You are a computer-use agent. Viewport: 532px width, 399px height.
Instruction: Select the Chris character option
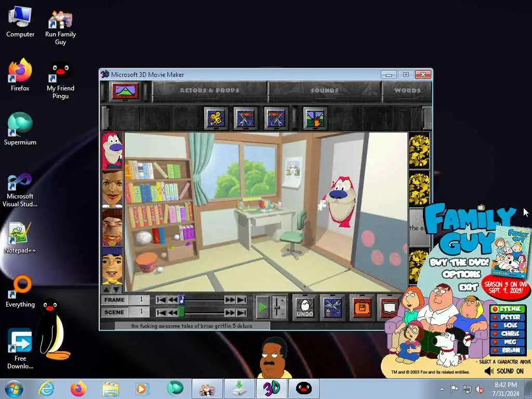[x=508, y=334]
